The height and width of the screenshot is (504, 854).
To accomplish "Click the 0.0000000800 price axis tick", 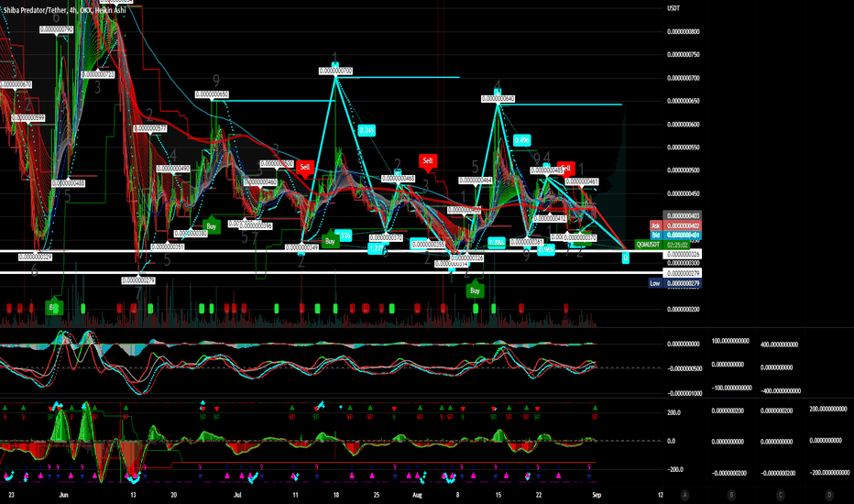I will point(683,31).
